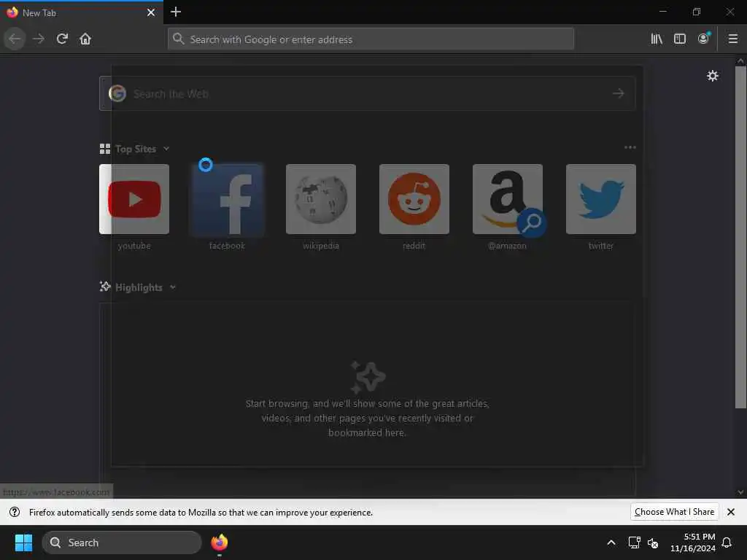
Task: Click the page vertical scrollbar
Action: (740, 237)
